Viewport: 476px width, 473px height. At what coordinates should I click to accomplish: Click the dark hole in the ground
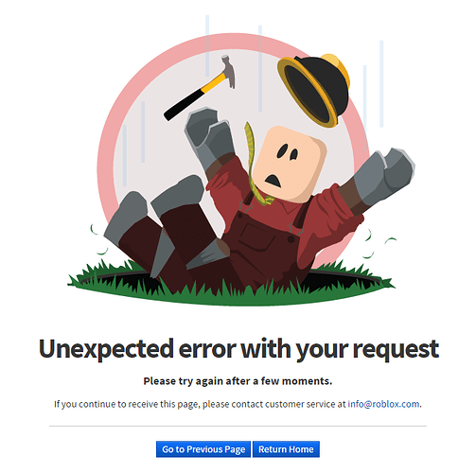coord(341,279)
